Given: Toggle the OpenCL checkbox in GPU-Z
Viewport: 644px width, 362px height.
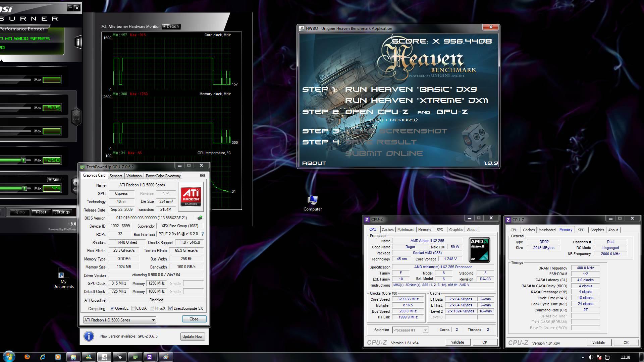Looking at the screenshot, I should pos(112,308).
